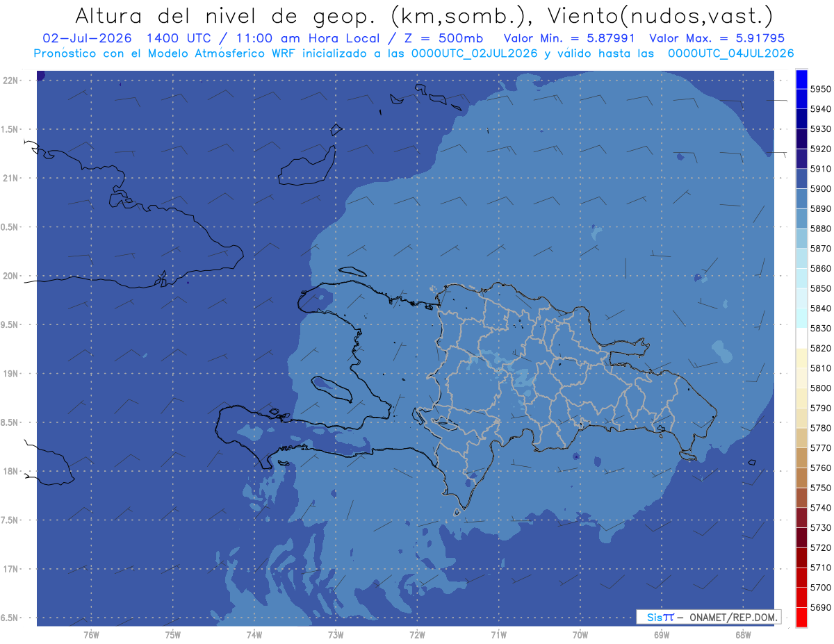Click the 5940 colorbar label
This screenshot has height=644, width=834.
pos(821,109)
